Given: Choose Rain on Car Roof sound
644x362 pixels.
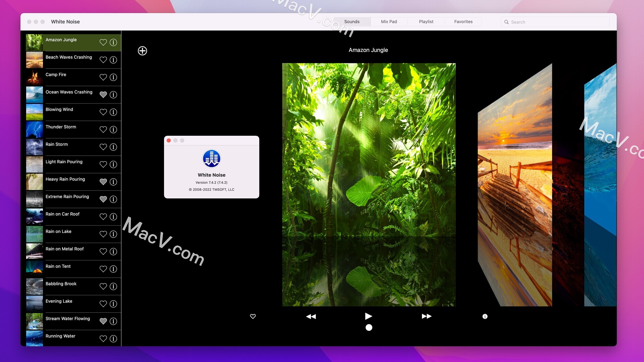Looking at the screenshot, I should 73,217.
